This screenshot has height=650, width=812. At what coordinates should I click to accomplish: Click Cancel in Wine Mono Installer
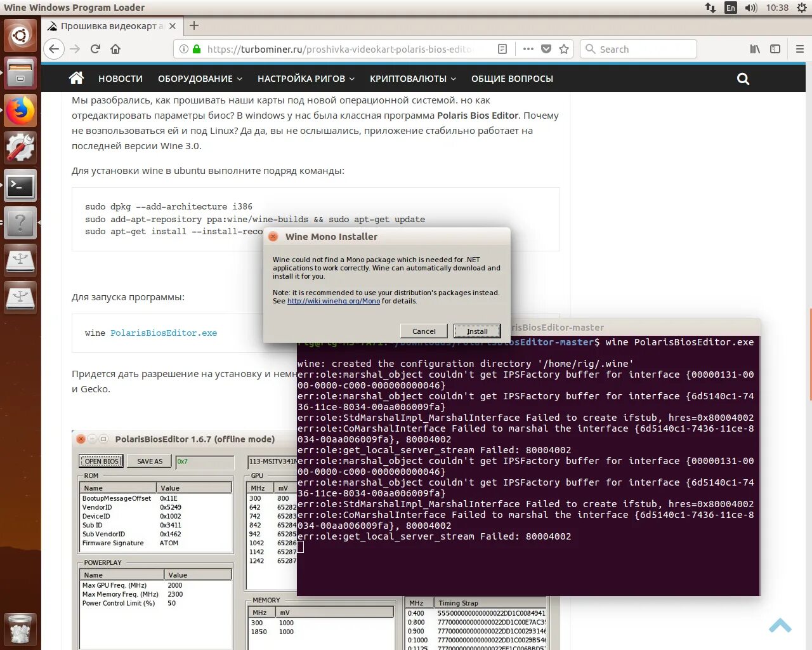[424, 331]
